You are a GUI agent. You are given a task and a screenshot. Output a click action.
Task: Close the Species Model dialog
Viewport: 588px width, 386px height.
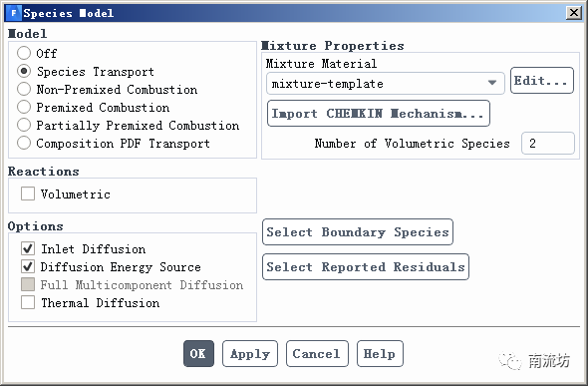(x=574, y=13)
